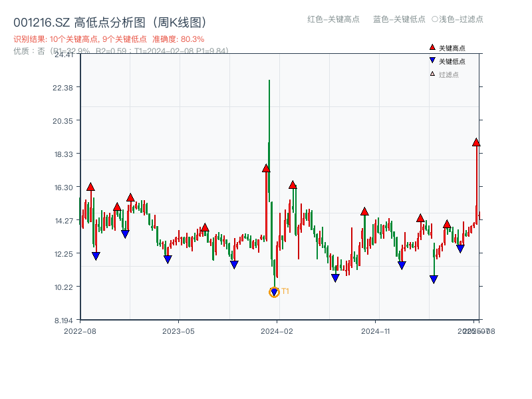Click the red high marker just after 2024-02 near 16.4
Viewport: 532px width, 399px height.
point(293,185)
